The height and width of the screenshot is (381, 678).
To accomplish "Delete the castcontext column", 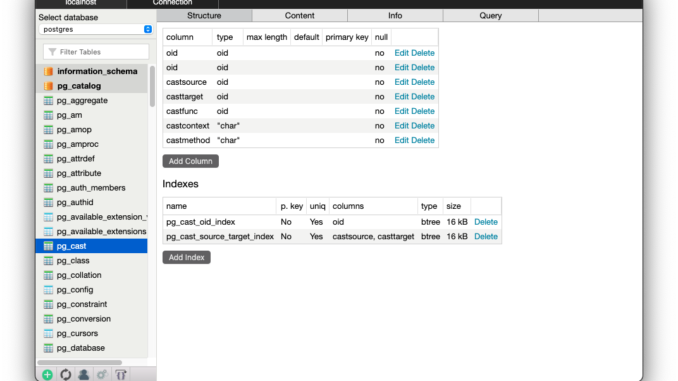I will coord(423,126).
